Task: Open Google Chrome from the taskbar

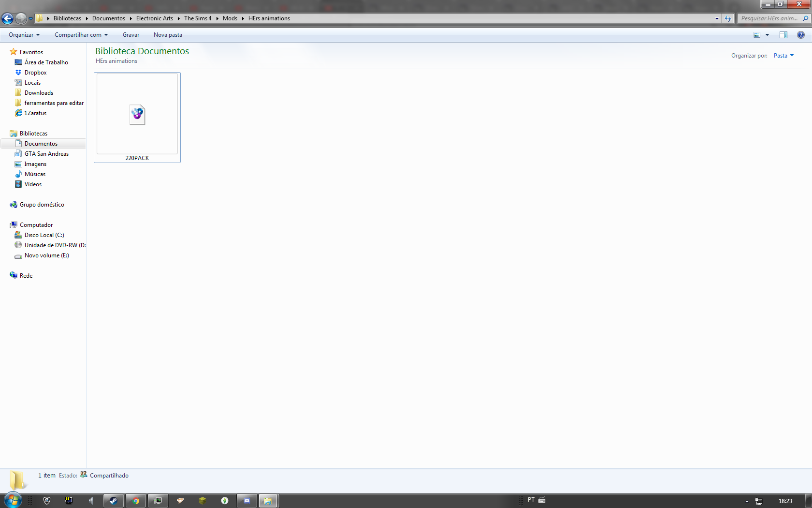Action: pyautogui.click(x=136, y=501)
